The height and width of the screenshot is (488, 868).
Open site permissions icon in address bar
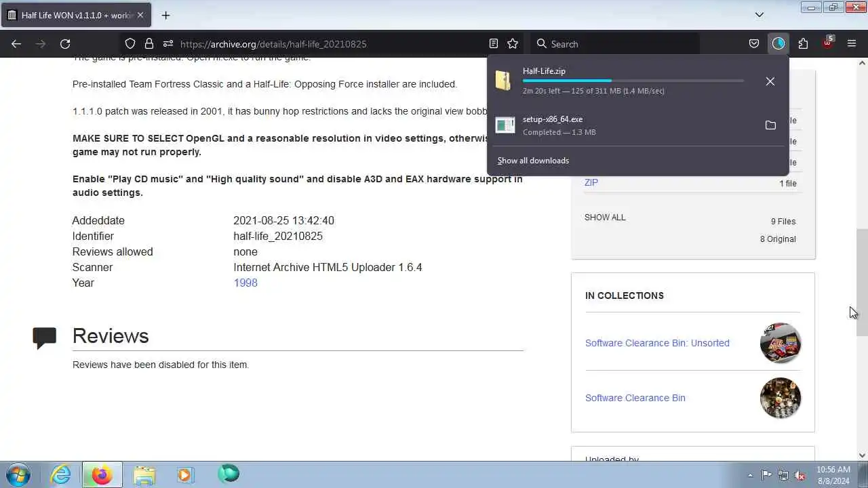pyautogui.click(x=168, y=43)
